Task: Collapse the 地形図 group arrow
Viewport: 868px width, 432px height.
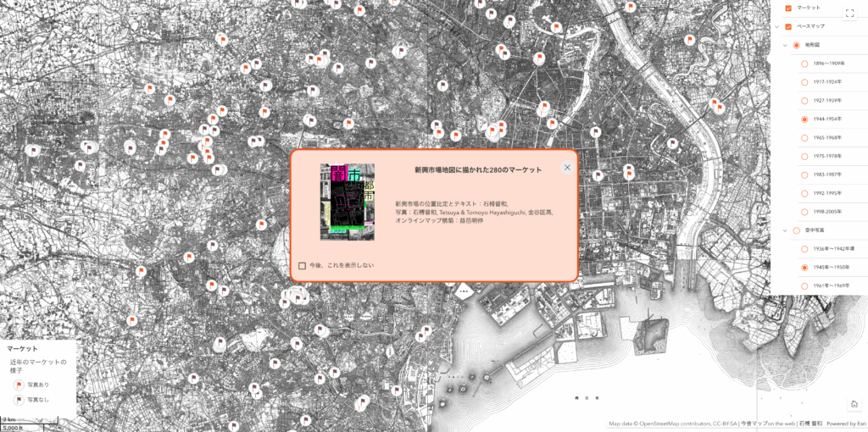Action: [x=785, y=45]
